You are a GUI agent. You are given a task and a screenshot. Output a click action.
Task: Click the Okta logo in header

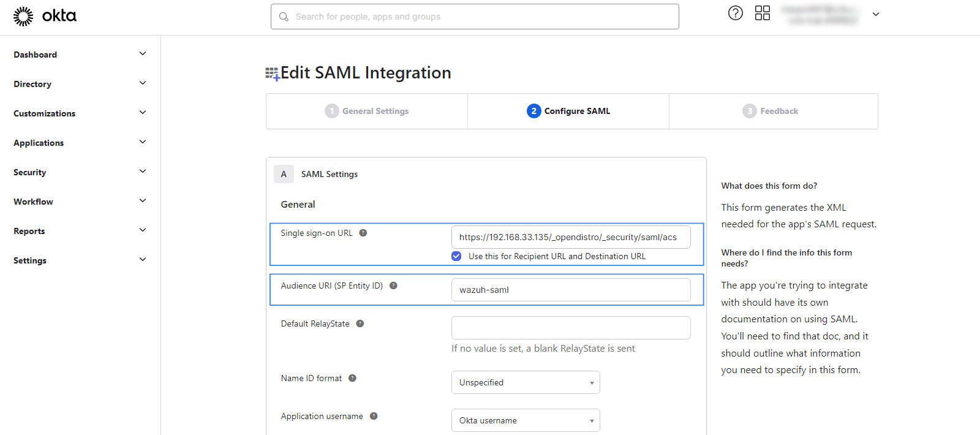tap(45, 16)
